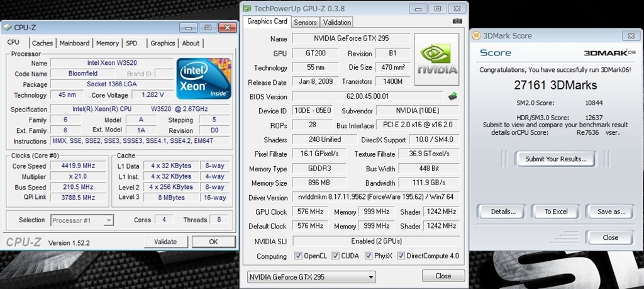Screen dimensions: 644x289
Task: Toggle the DirectCompute 4.0 checkbox
Action: pyautogui.click(x=401, y=256)
